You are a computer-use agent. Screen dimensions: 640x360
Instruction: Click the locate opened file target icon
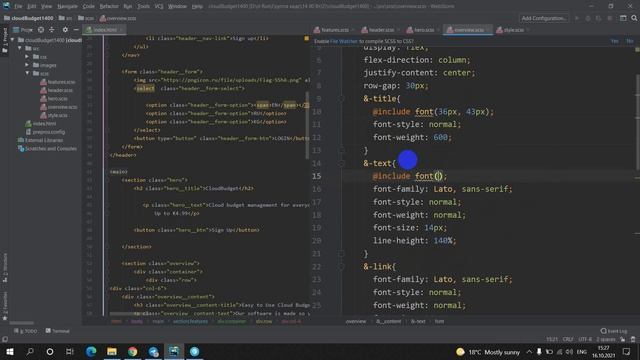pyautogui.click(x=41, y=30)
